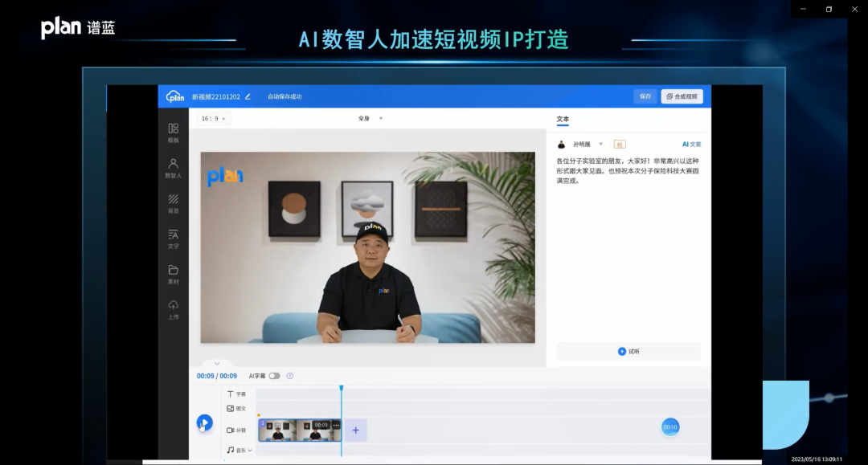
Task: Click the 00:09 / 00:09 time readout
Action: point(217,376)
